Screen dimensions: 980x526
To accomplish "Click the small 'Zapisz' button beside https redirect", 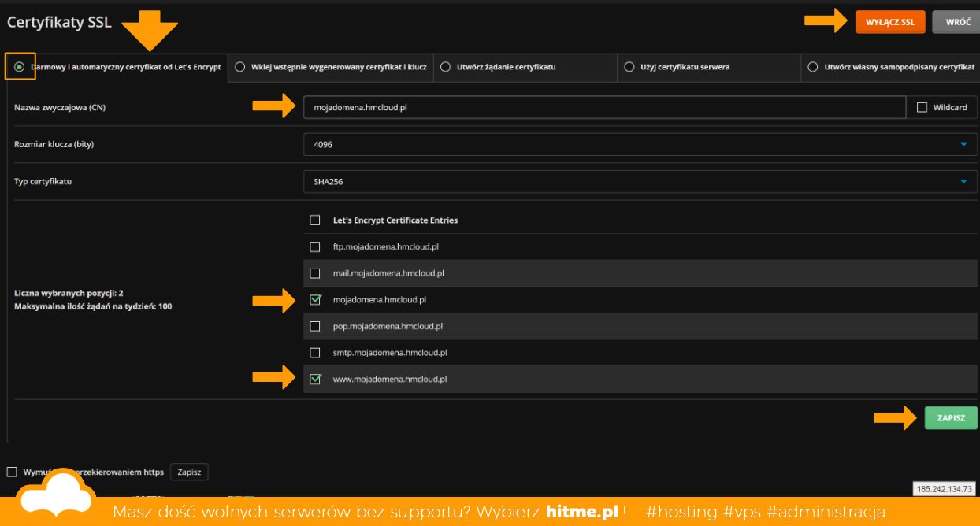I will [x=189, y=472].
